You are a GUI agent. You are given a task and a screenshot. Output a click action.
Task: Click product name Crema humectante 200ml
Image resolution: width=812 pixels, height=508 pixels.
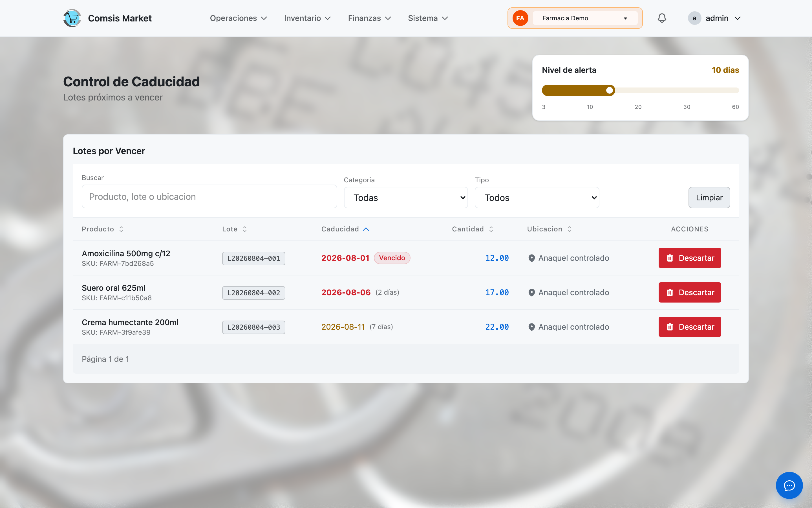130,322
